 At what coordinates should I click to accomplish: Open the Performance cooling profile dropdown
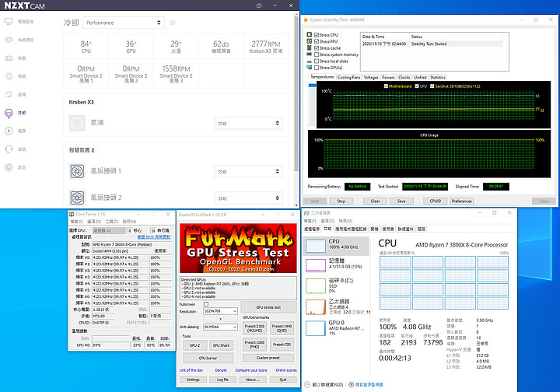pyautogui.click(x=124, y=23)
